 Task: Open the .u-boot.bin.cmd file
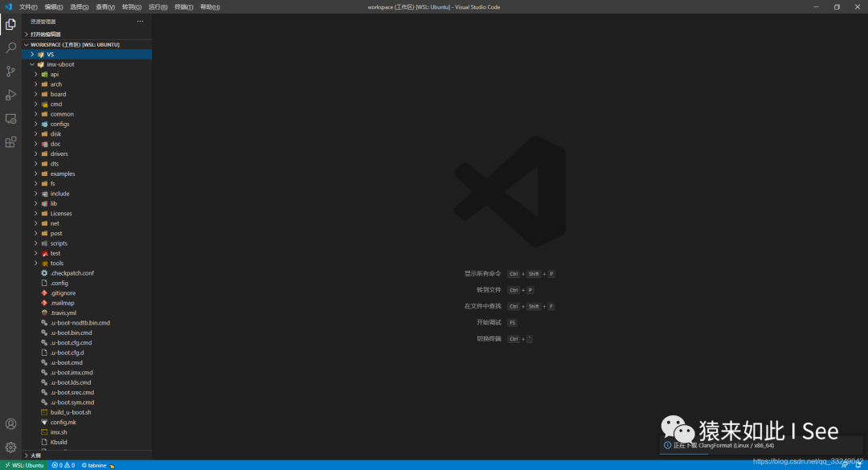pos(87,333)
